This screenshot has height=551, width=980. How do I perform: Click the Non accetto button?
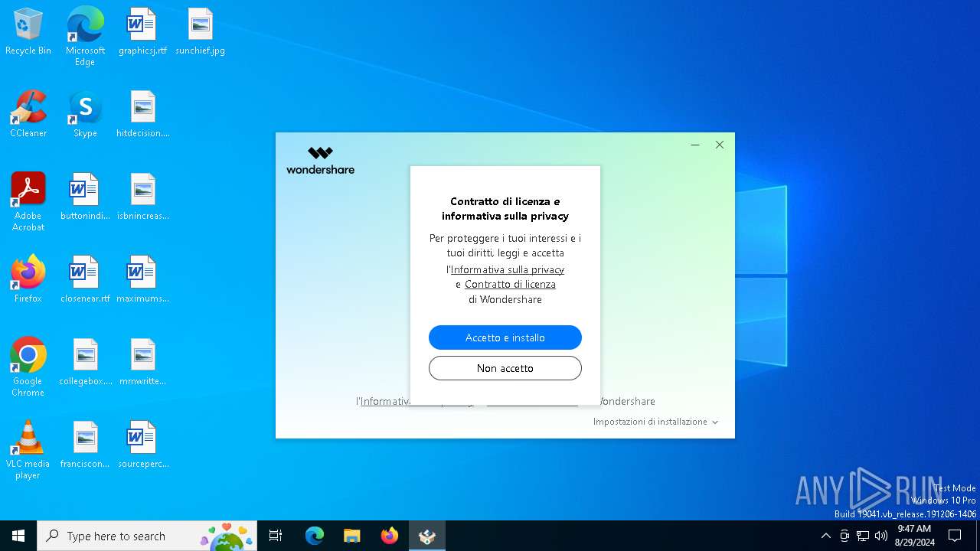505,368
